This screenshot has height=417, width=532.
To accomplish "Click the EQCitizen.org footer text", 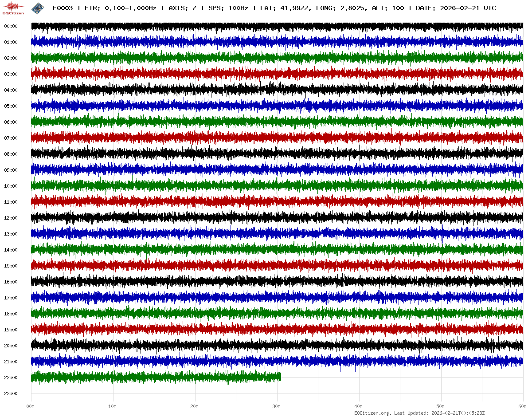I will [373, 413].
